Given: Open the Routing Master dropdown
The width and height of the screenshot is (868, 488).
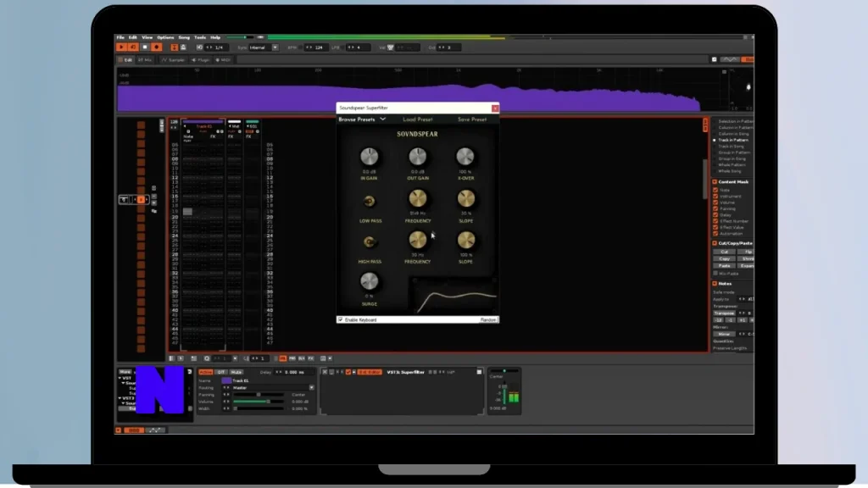Looking at the screenshot, I should 273,388.
